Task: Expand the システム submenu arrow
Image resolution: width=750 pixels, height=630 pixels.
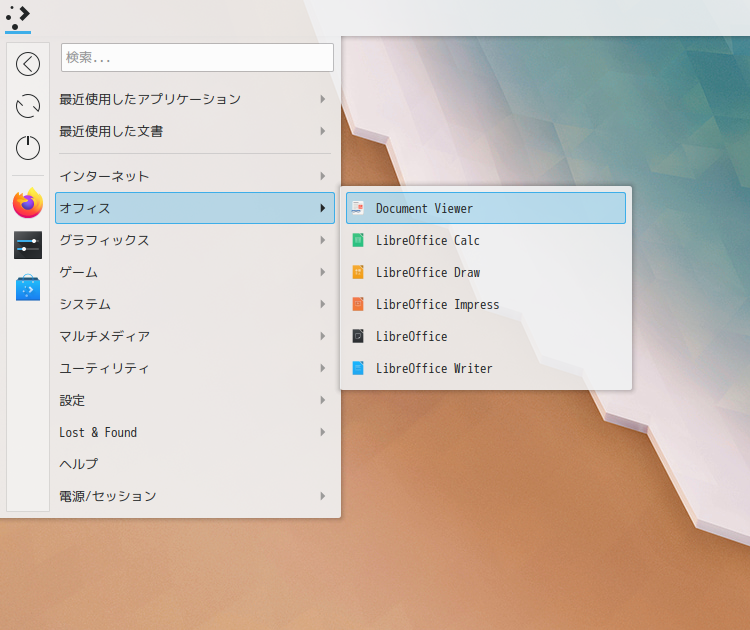Action: (323, 304)
